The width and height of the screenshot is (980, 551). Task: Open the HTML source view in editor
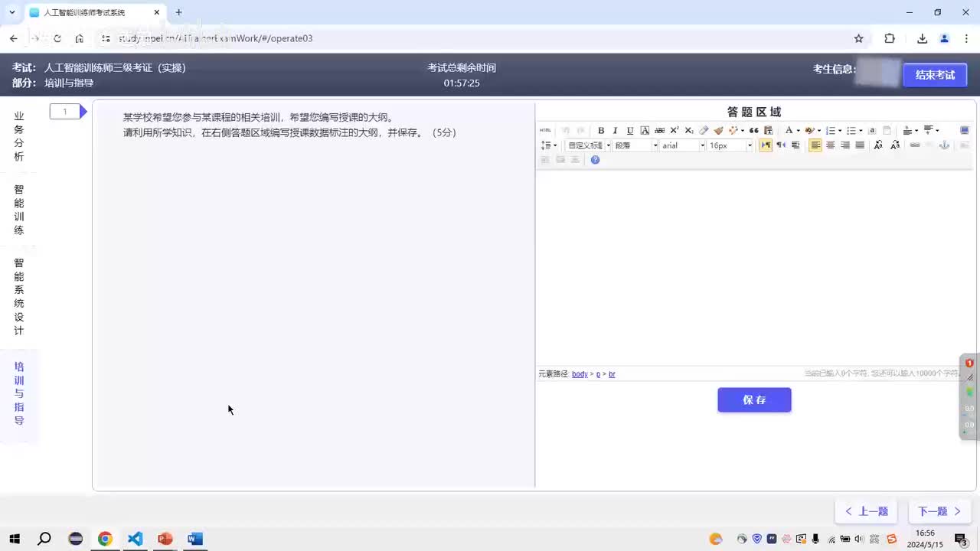tap(545, 130)
